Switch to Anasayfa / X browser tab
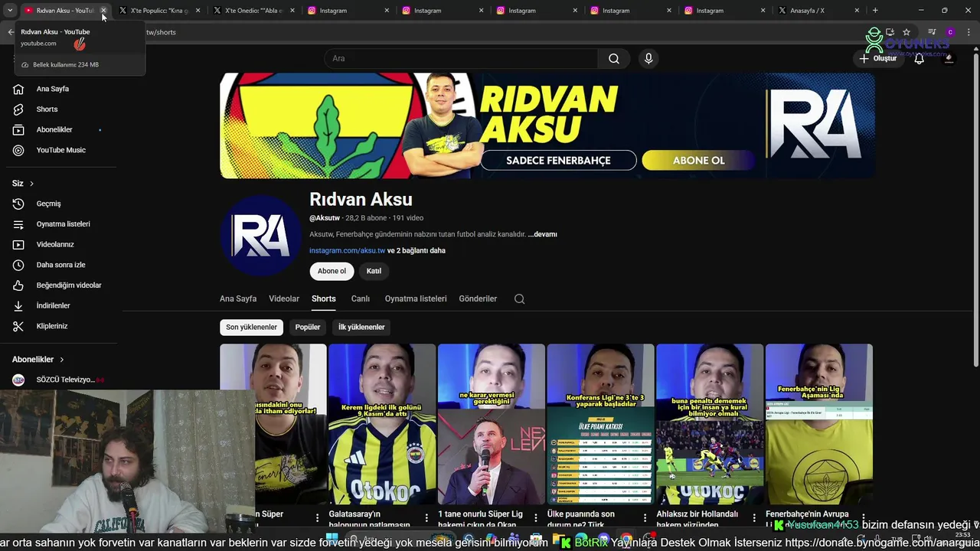Image resolution: width=980 pixels, height=551 pixels. (x=818, y=11)
